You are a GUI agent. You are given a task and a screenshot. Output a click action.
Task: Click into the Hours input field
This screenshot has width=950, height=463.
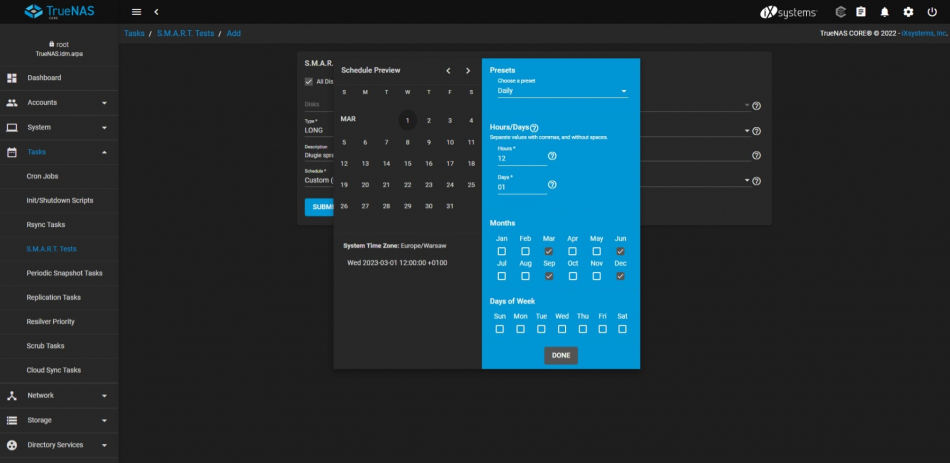click(520, 158)
